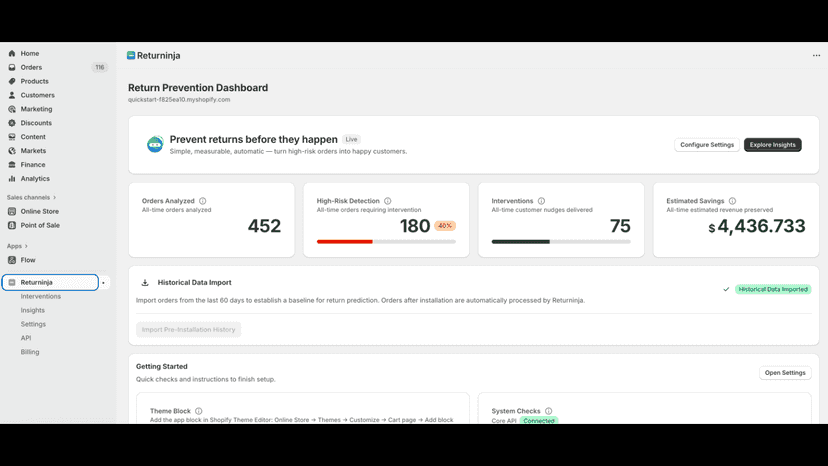
Task: Click the Orders icon in sidebar
Action: 12,67
